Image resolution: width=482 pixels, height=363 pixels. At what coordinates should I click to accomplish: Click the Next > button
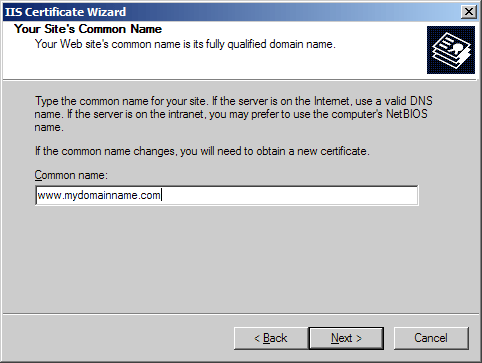click(x=346, y=338)
